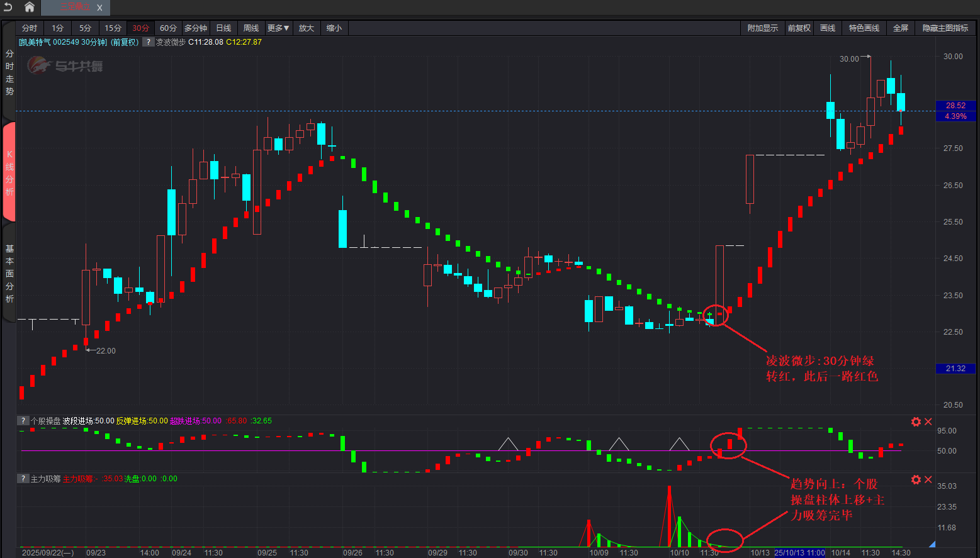Screen dimensions: 980x558
Task: Open settings gear for 个股操盘 indicator
Action: coord(916,421)
